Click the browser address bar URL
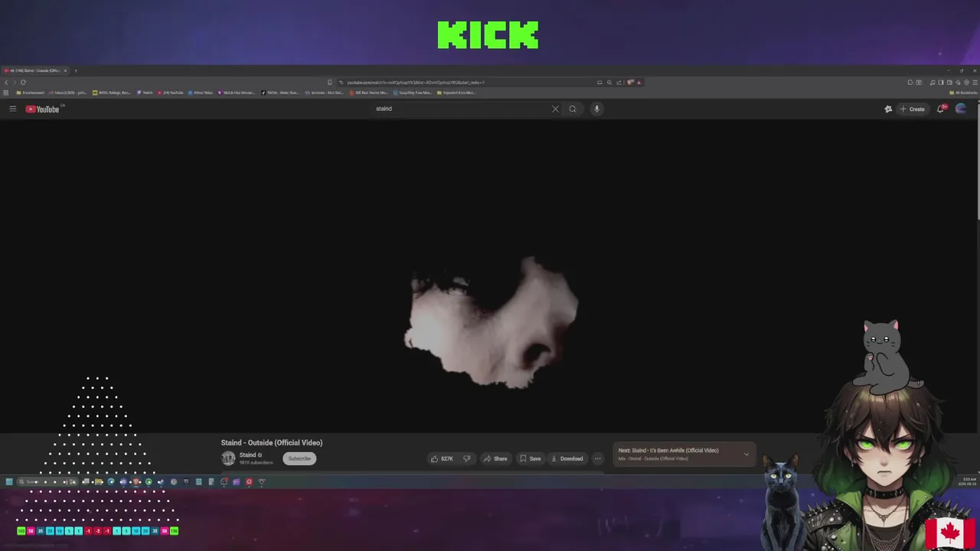Screen dimensions: 980x551 click(x=416, y=83)
